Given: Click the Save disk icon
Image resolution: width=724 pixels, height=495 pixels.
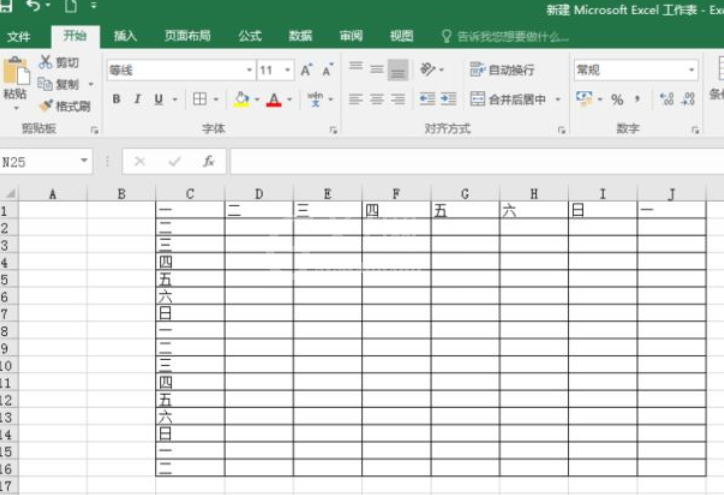Looking at the screenshot, I should 5,6.
